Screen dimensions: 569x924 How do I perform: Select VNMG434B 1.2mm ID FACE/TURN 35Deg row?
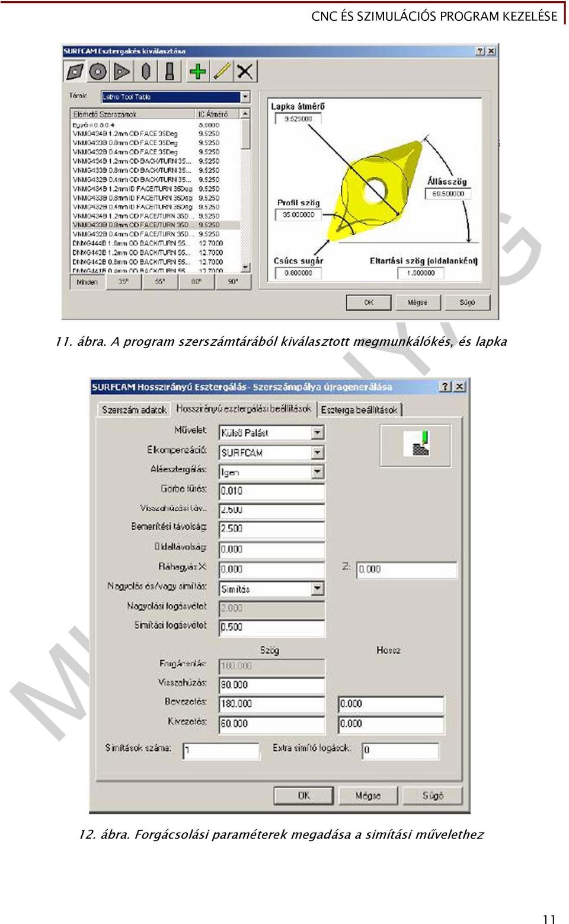(155, 189)
